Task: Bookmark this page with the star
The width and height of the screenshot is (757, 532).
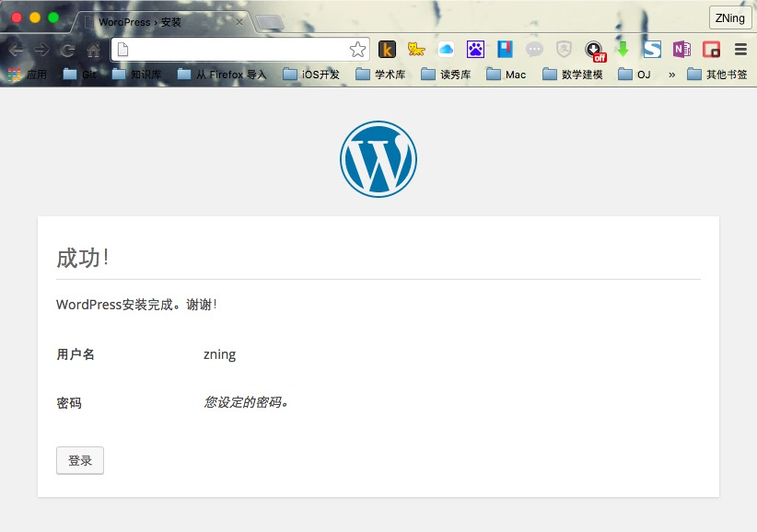Action: pos(357,49)
